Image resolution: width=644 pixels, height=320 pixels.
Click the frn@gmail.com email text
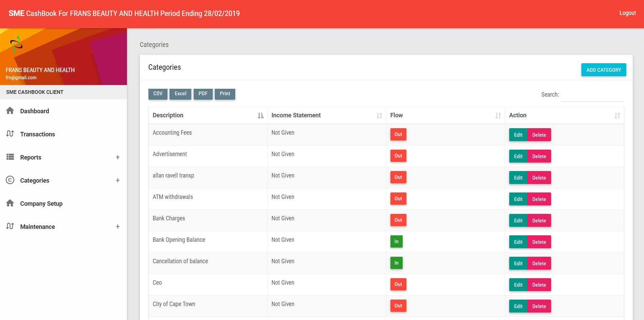pyautogui.click(x=21, y=78)
